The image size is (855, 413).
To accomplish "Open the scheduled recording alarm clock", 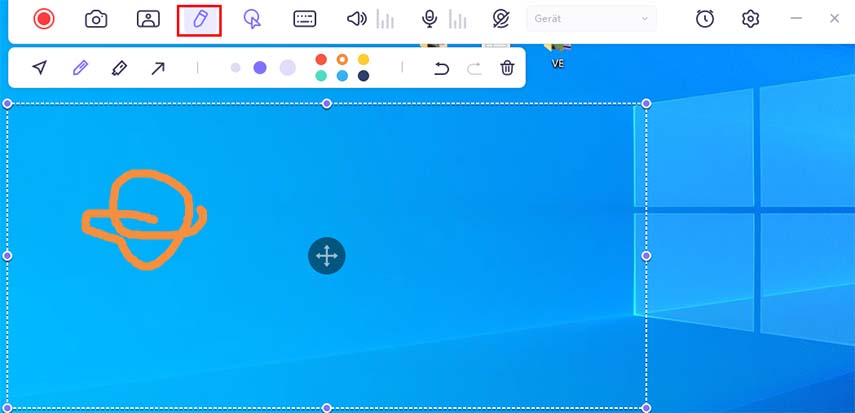I will point(705,19).
